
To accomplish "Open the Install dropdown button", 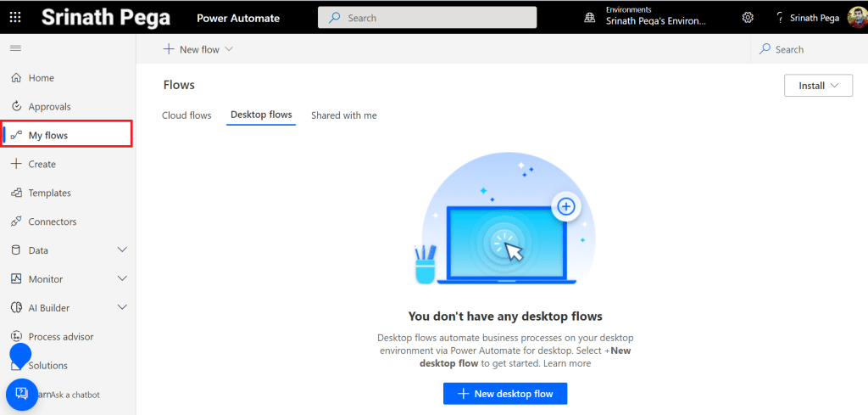I will pos(818,86).
